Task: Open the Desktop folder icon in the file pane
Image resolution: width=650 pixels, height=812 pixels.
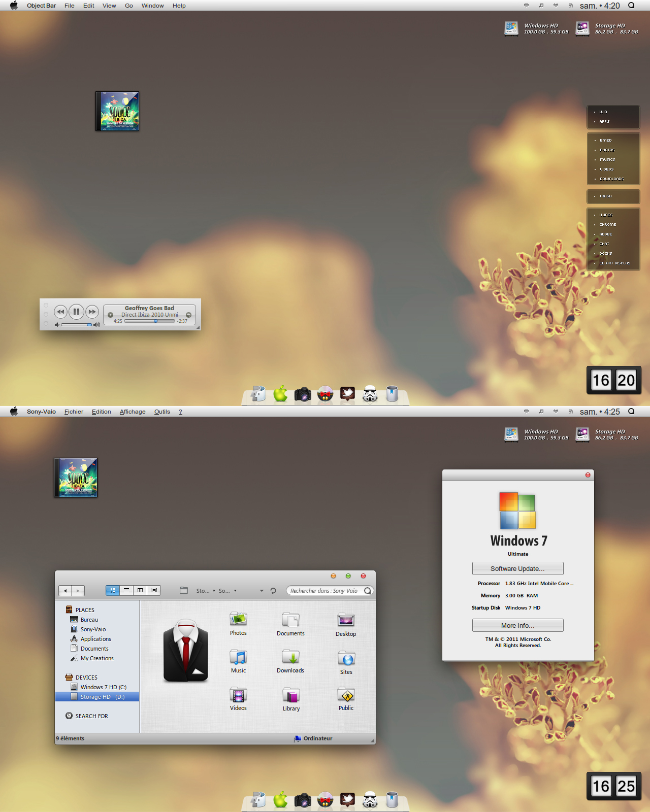Action: click(346, 620)
